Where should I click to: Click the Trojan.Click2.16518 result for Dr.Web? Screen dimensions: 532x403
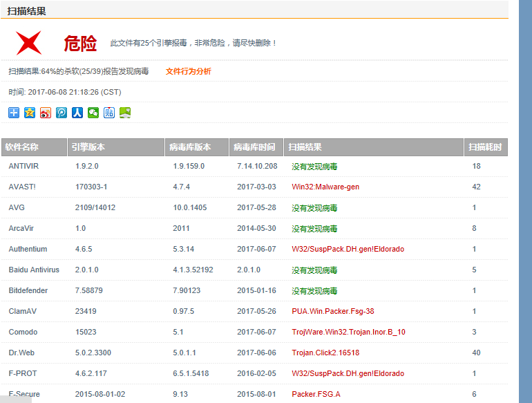point(325,353)
